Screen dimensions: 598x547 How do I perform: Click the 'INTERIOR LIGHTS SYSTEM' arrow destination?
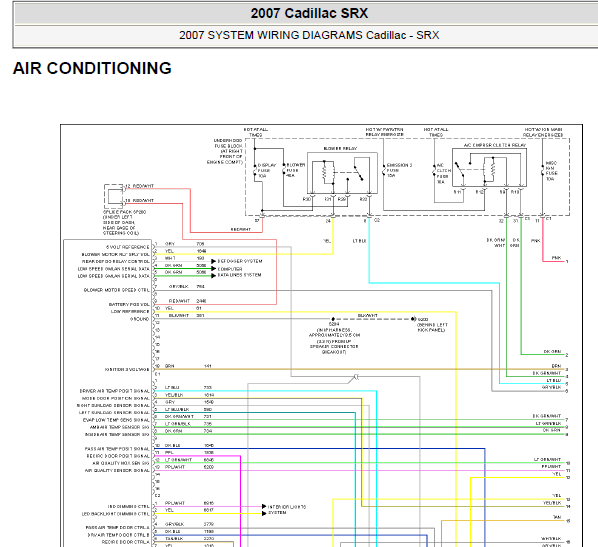(x=287, y=510)
